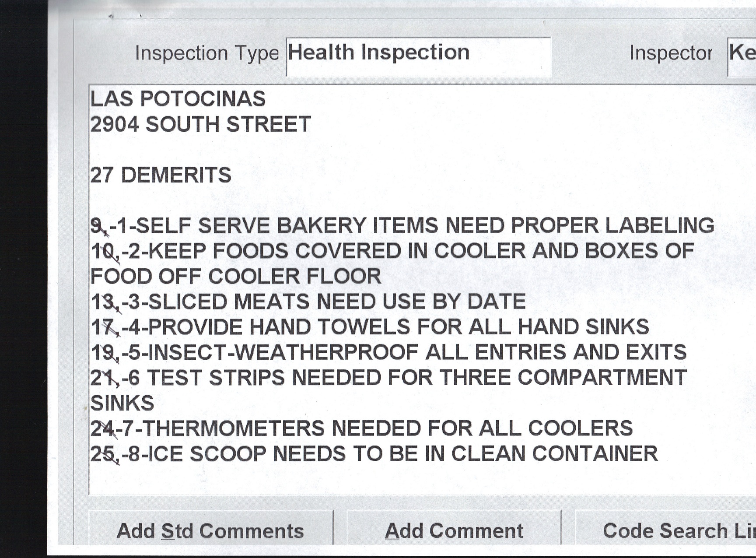Click the FOOD OFF COOLER FLOOR line
Viewport: 756px width, 558px height.
[x=235, y=277]
